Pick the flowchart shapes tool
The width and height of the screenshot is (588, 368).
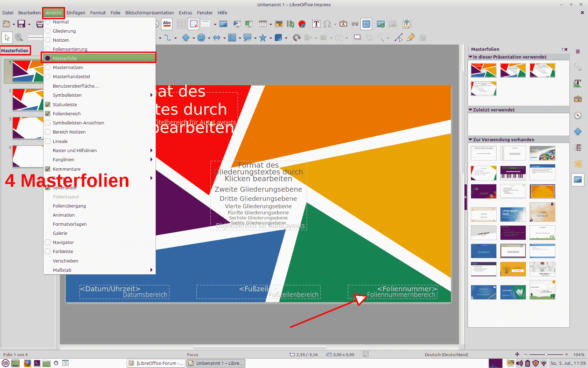coord(232,38)
